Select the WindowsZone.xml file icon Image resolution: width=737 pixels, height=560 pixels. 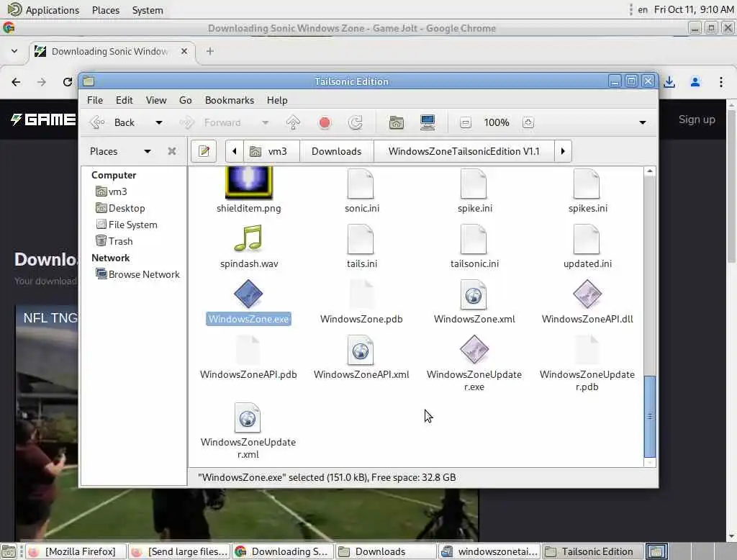click(474, 294)
